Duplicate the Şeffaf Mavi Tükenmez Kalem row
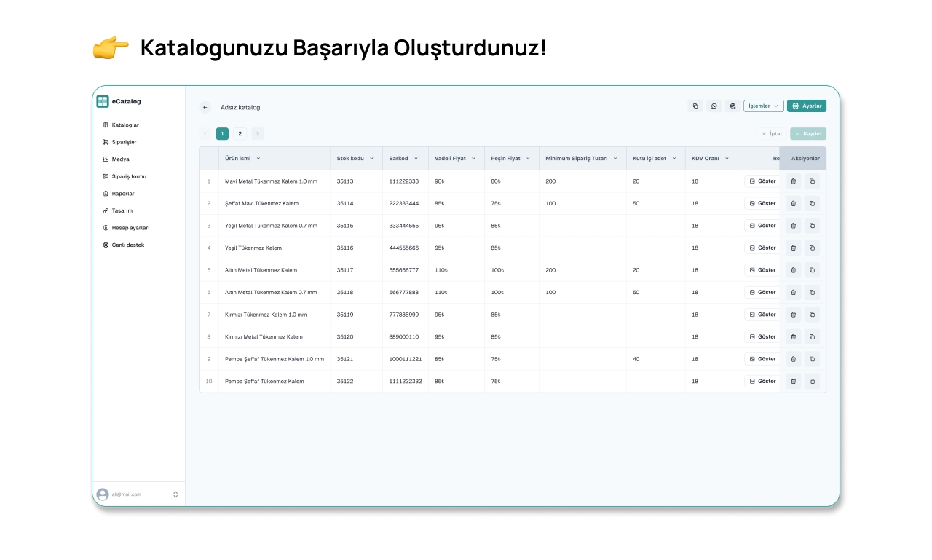This screenshot has width=932, height=560. click(812, 204)
